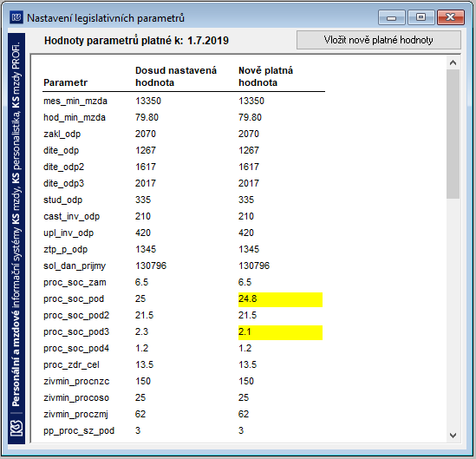476x459 pixels.
Task: Click the 'proc_soc_zam' parameter name
Action: pyautogui.click(x=75, y=283)
